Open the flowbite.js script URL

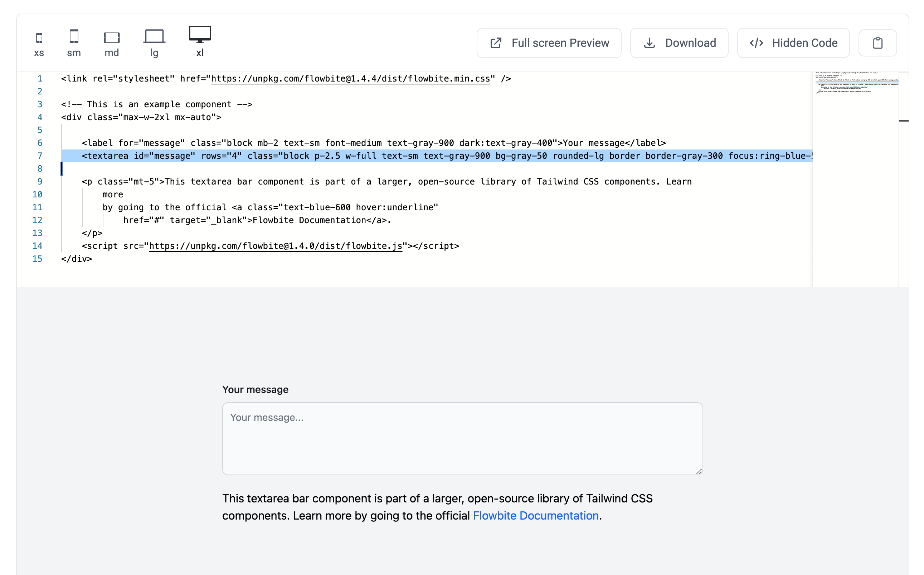click(x=275, y=246)
